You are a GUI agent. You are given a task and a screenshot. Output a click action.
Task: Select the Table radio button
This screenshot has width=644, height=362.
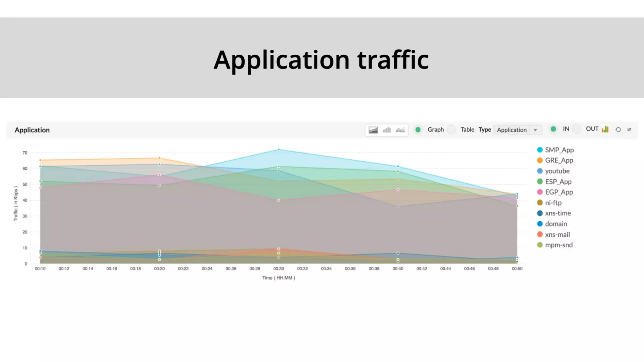[x=451, y=129]
